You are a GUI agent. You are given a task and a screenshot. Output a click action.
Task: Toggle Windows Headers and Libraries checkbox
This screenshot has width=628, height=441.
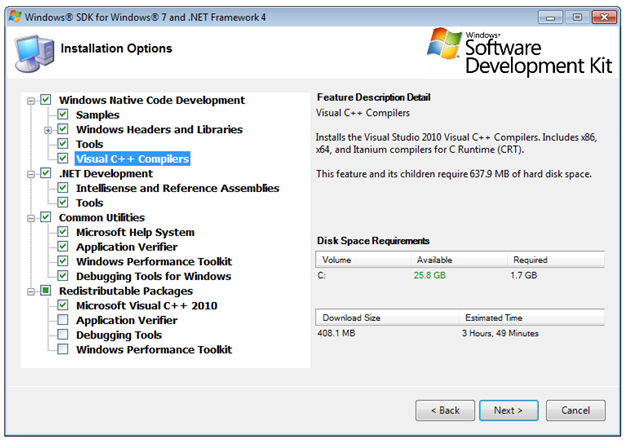coord(62,129)
